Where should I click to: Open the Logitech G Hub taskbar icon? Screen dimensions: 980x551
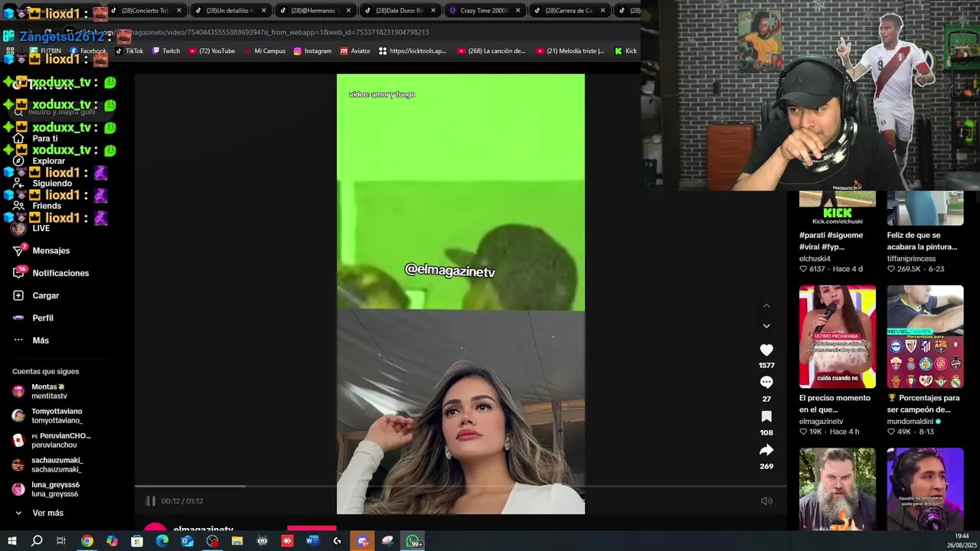point(337,541)
